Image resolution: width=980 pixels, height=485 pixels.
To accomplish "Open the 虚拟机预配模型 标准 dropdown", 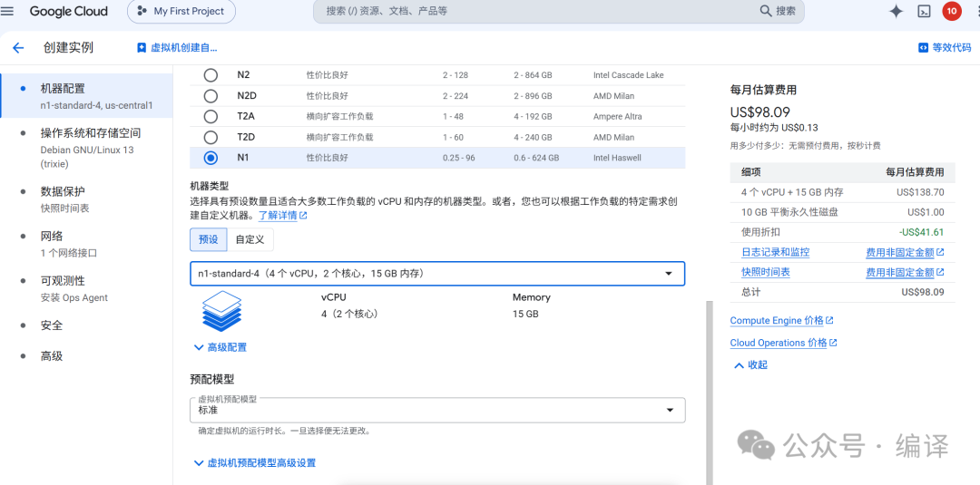I will [437, 410].
